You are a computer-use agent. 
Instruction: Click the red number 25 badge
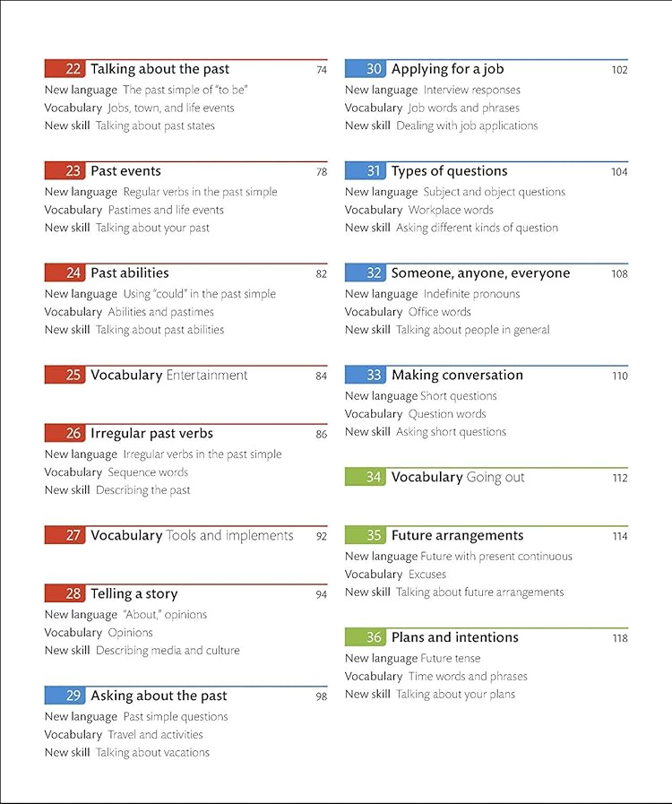pos(65,376)
